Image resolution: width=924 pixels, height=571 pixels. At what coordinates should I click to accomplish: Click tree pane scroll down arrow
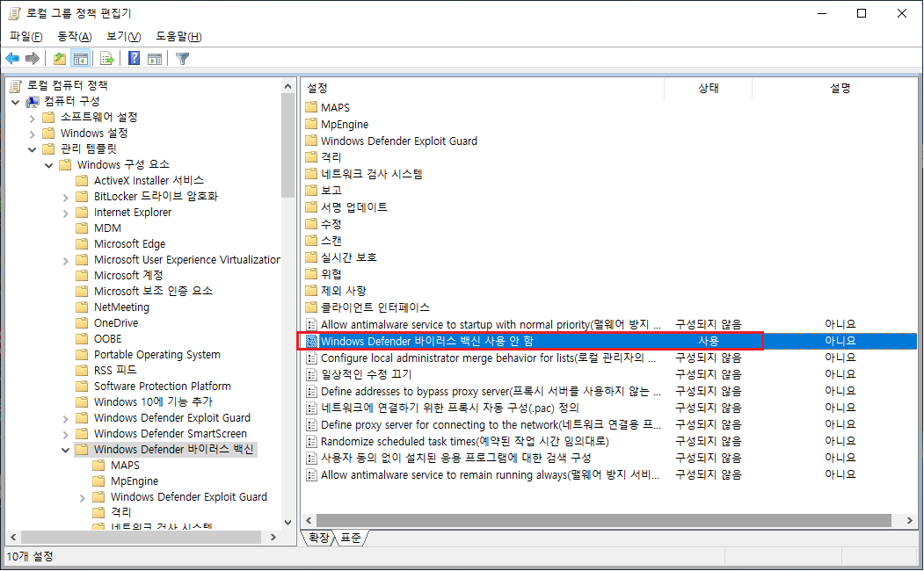point(287,522)
